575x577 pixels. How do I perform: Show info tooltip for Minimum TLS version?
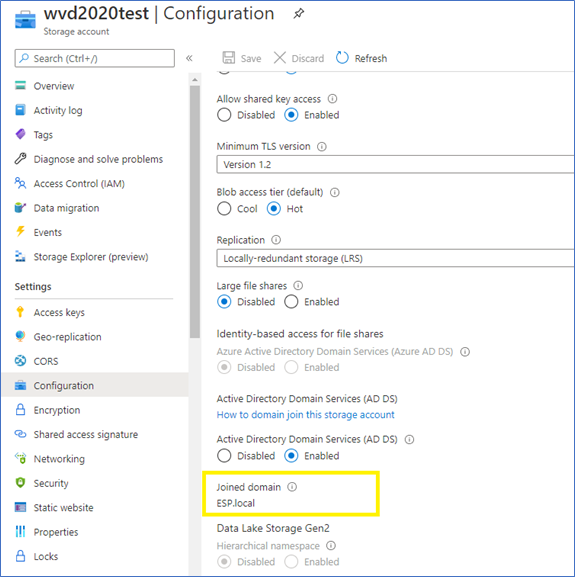pyautogui.click(x=322, y=146)
